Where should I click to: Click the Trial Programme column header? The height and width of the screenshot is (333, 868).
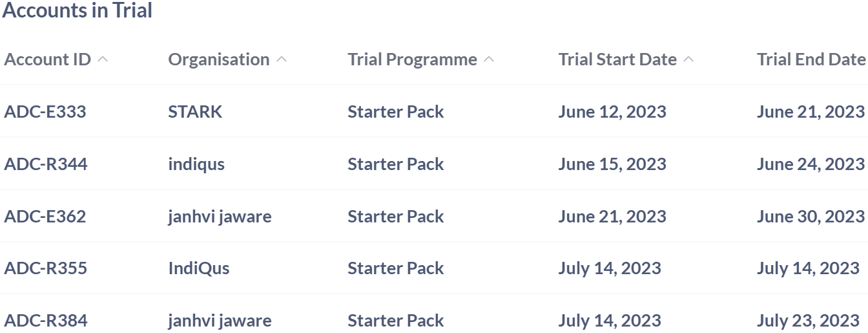(412, 59)
